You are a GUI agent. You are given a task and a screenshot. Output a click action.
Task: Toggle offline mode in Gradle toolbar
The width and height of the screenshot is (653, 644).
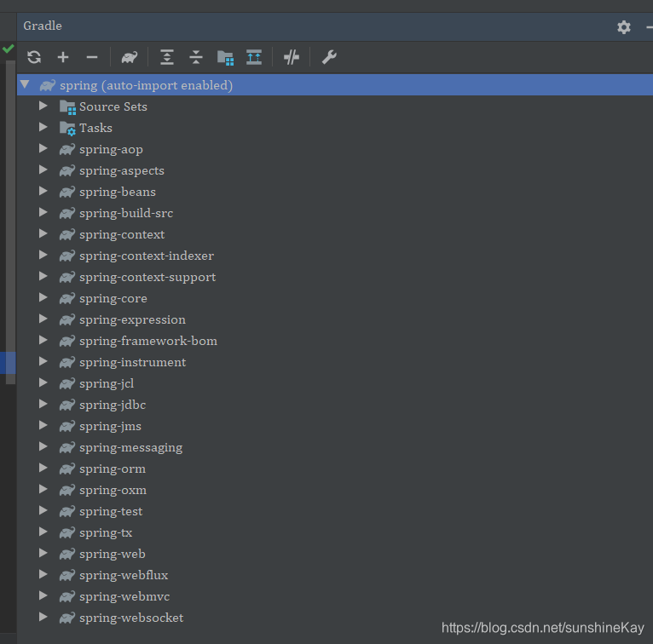tap(292, 57)
